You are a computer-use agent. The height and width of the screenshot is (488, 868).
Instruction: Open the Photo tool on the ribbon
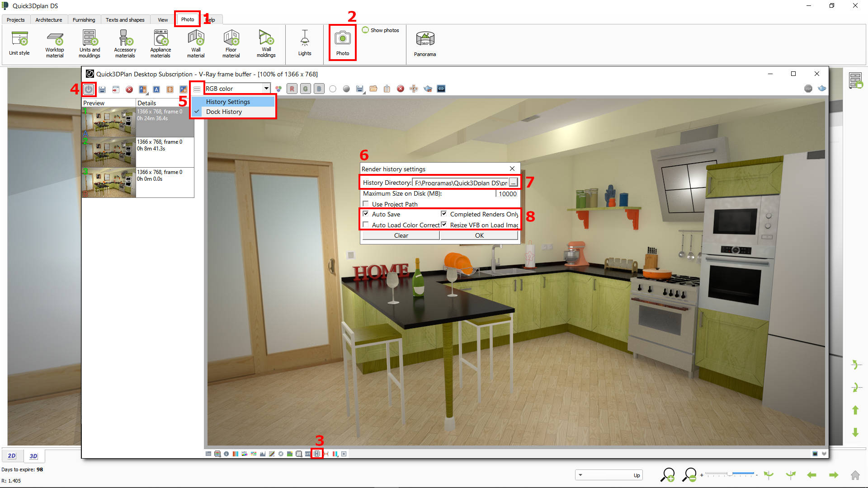click(342, 42)
